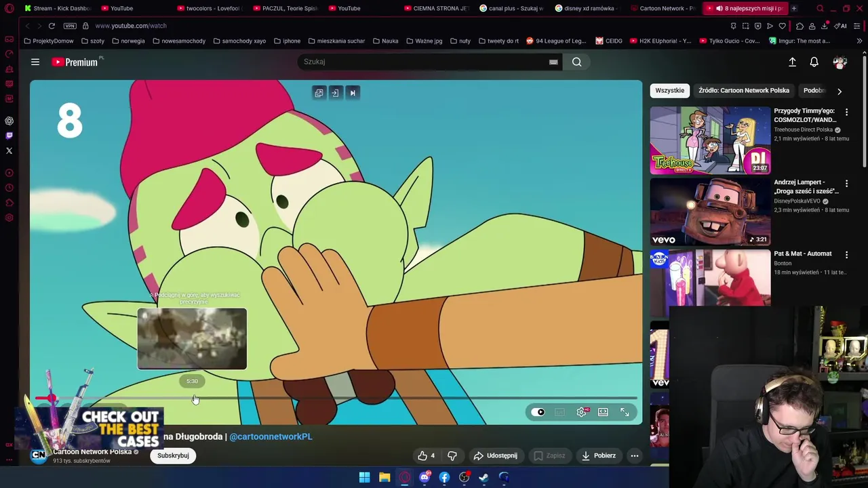Open Pat & Mat - Automat thumbnail

710,278
